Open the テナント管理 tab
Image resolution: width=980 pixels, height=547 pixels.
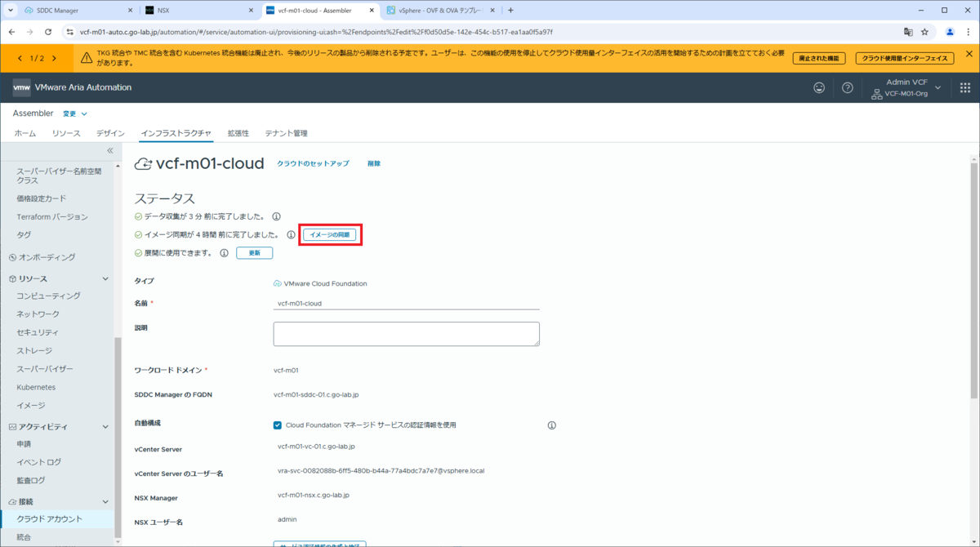[286, 133]
